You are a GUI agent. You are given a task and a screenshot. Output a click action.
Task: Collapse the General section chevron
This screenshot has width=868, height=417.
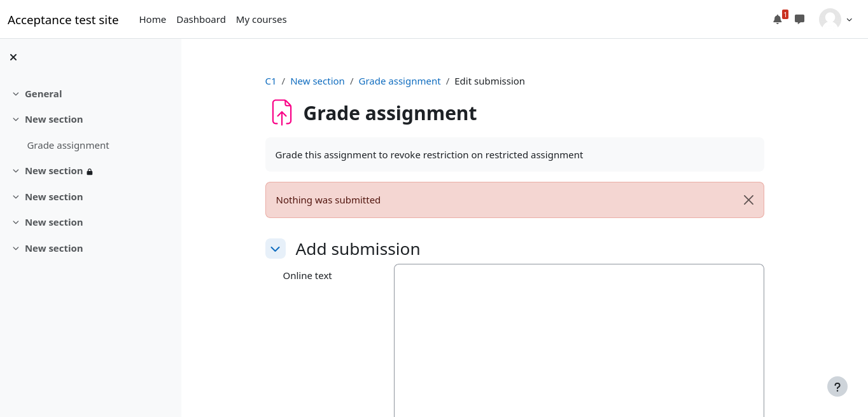pyautogui.click(x=16, y=94)
